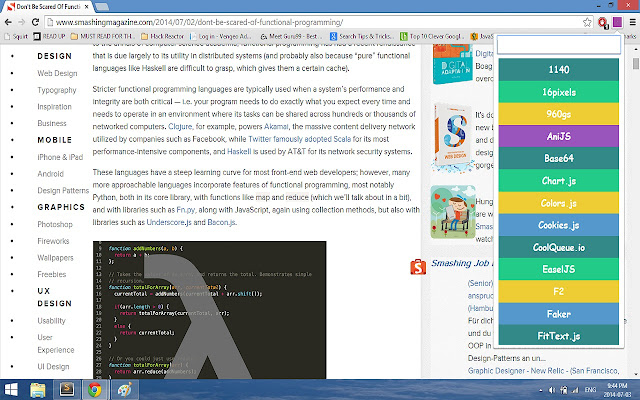Screen dimensions: 640x400
Task: Open the MOBILE section heading
Action: pyautogui.click(x=55, y=140)
